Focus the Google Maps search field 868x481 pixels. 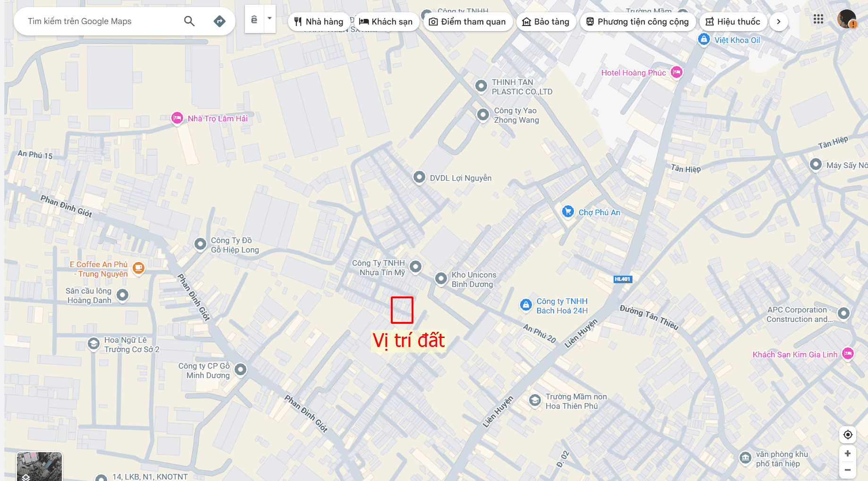point(99,21)
